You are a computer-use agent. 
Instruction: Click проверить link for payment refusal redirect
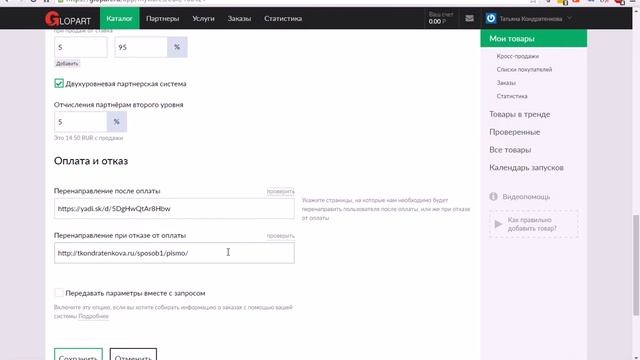280,236
